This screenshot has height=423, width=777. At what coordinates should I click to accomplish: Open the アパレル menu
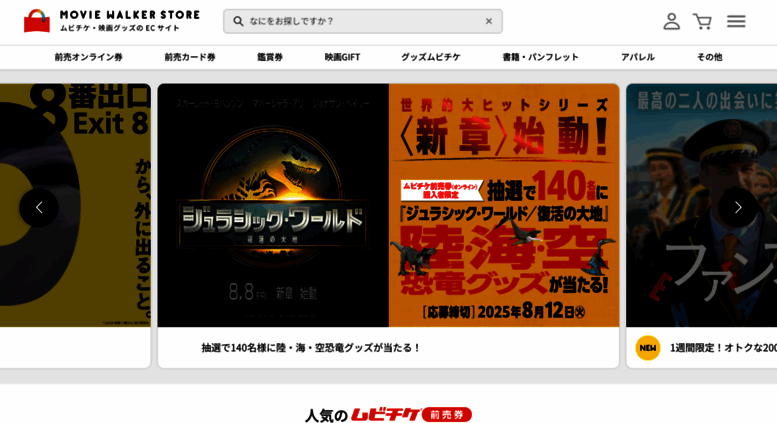point(638,57)
